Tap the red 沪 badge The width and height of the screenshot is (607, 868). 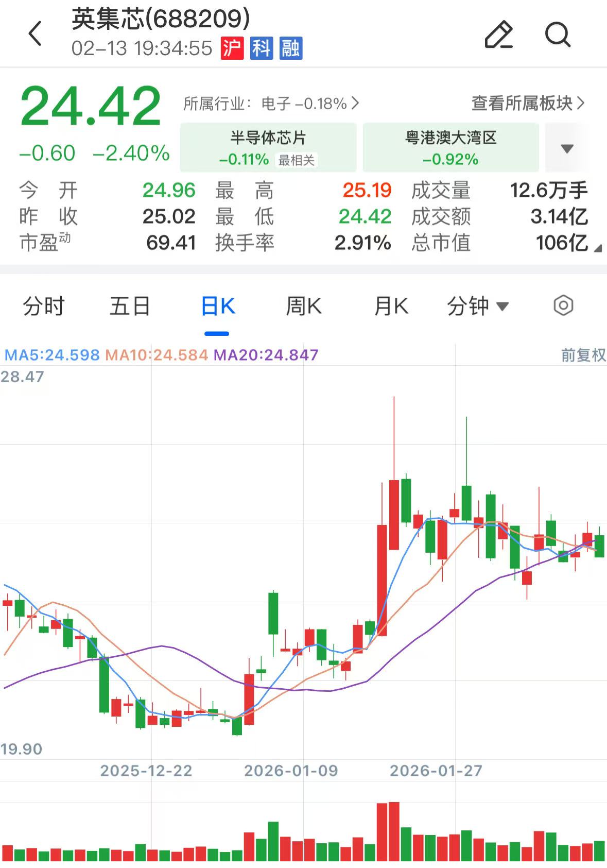pyautogui.click(x=232, y=48)
